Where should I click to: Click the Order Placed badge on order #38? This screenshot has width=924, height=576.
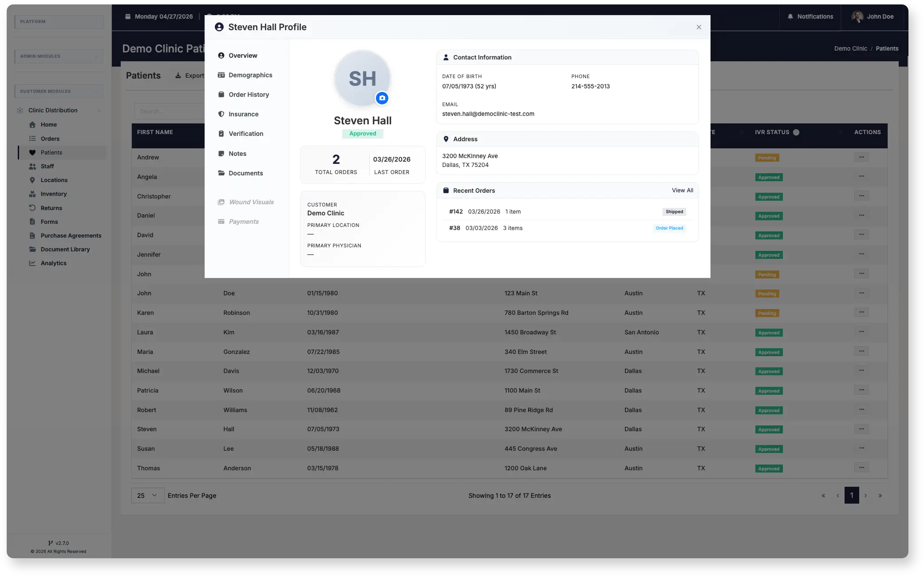[x=669, y=228]
